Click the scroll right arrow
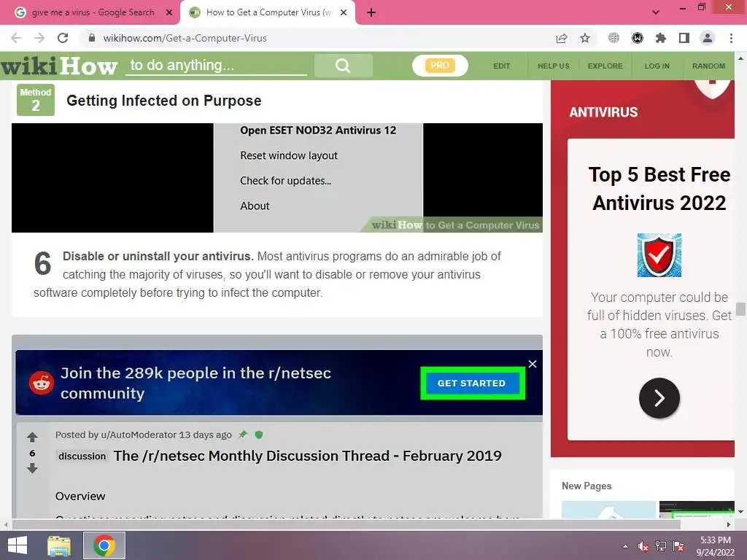 [729, 524]
